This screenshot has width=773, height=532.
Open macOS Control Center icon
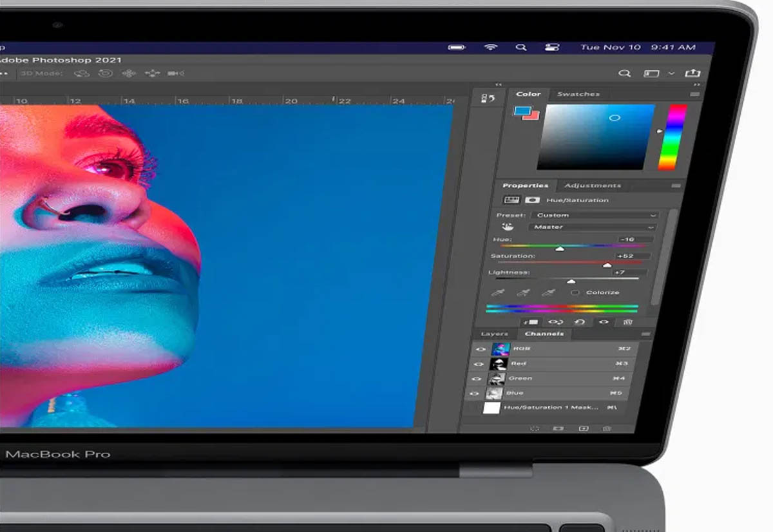point(551,47)
